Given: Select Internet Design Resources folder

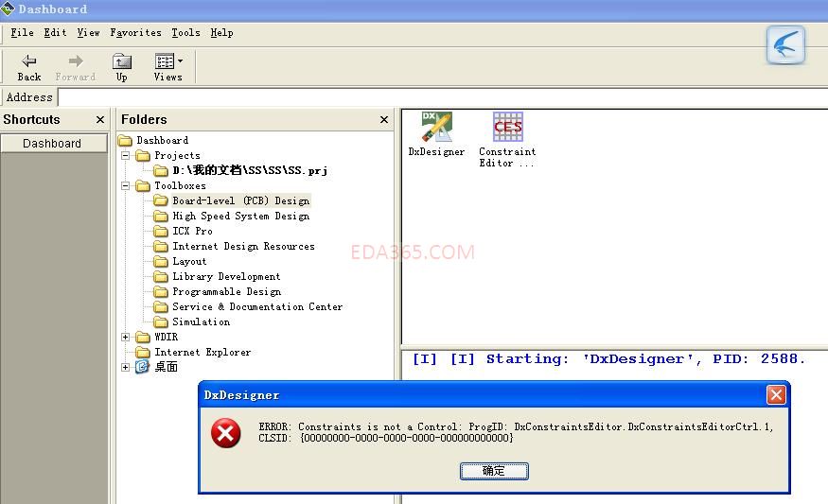Looking at the screenshot, I should click(243, 246).
